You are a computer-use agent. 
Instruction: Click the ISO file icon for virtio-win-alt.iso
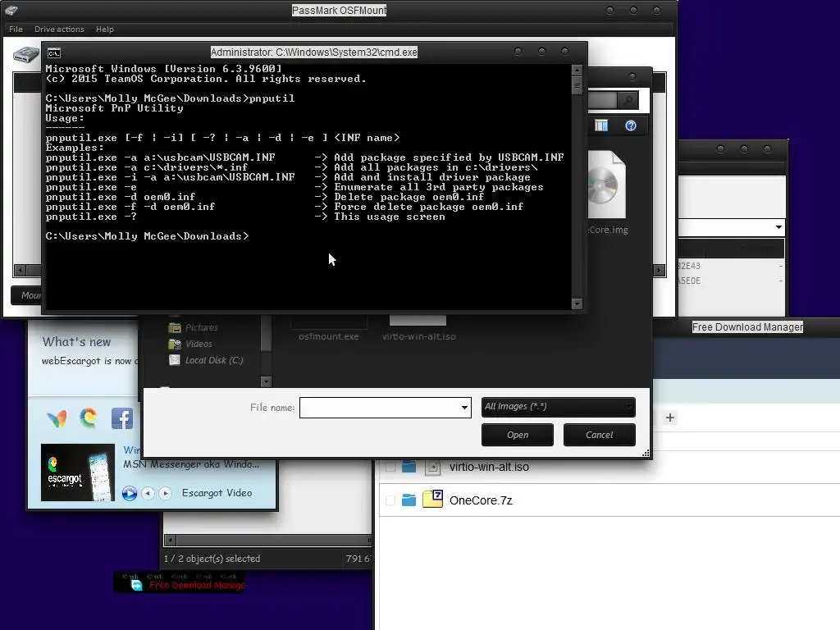pos(432,467)
